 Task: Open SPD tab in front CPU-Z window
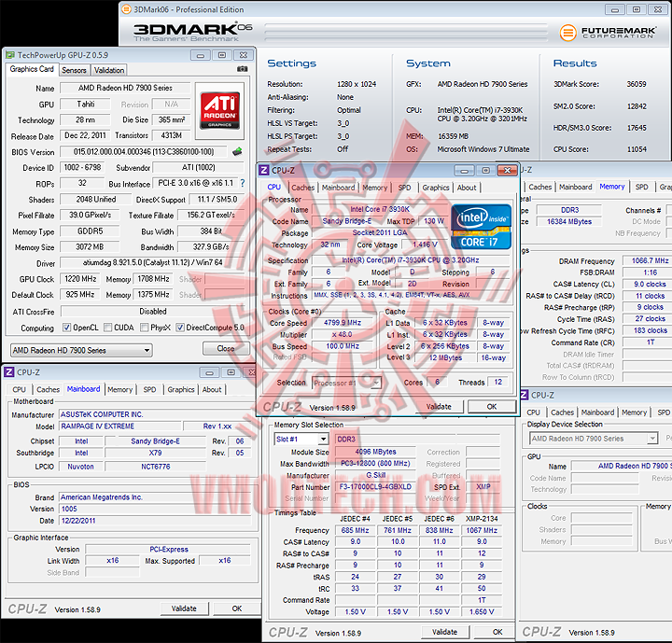point(404,188)
